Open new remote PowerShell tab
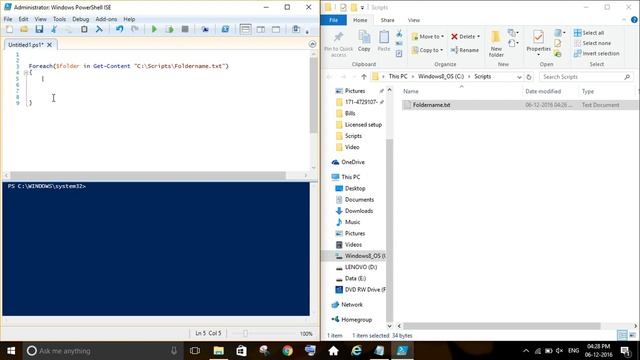640x360 pixels. [x=205, y=29]
